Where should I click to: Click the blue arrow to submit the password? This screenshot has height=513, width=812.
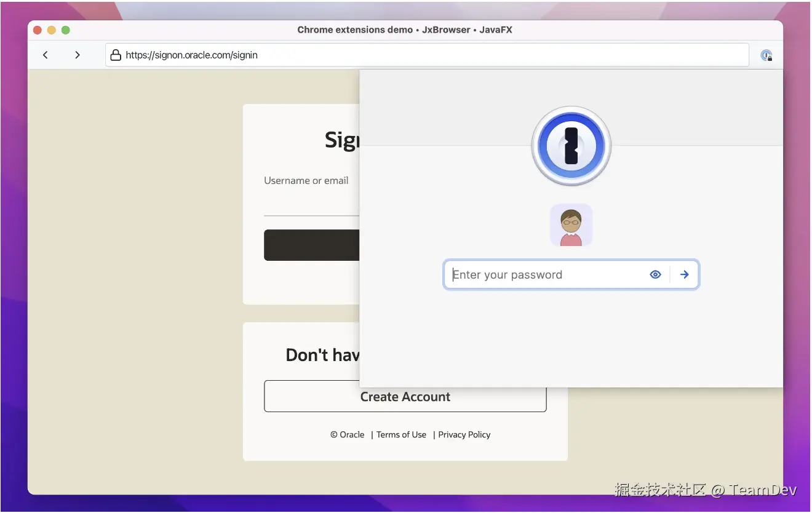(684, 274)
